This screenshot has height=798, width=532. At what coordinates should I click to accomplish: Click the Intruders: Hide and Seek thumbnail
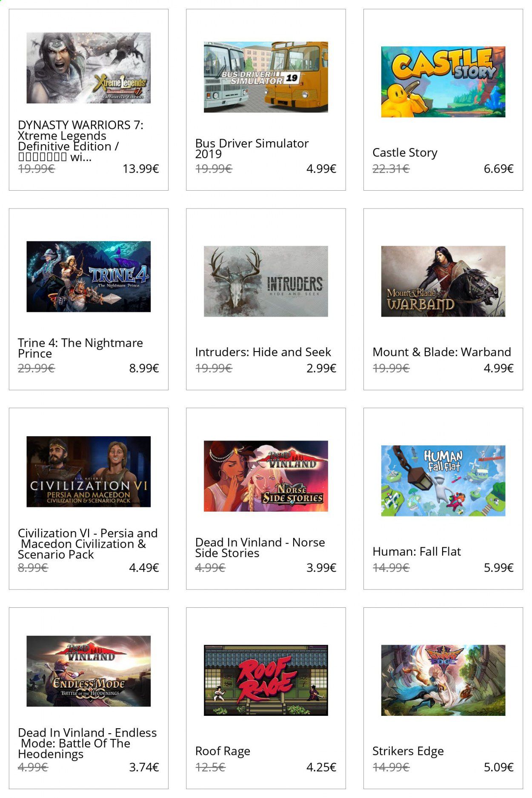click(266, 281)
